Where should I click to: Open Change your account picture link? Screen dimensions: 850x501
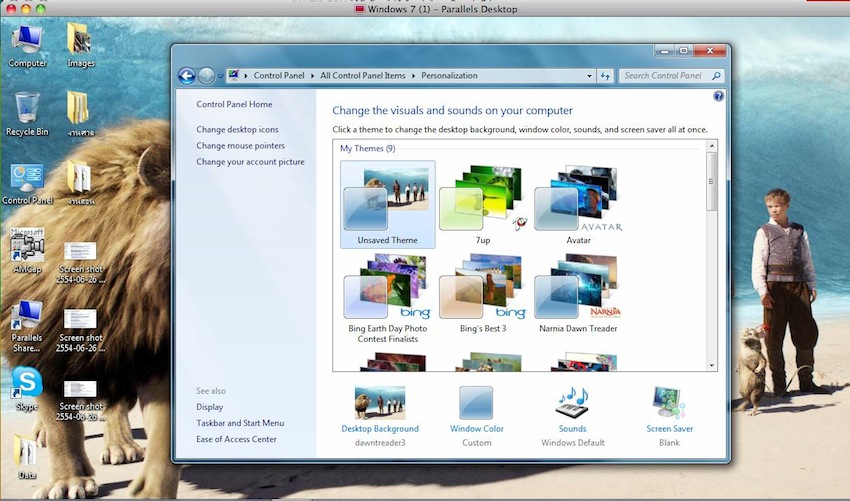pyautogui.click(x=250, y=162)
